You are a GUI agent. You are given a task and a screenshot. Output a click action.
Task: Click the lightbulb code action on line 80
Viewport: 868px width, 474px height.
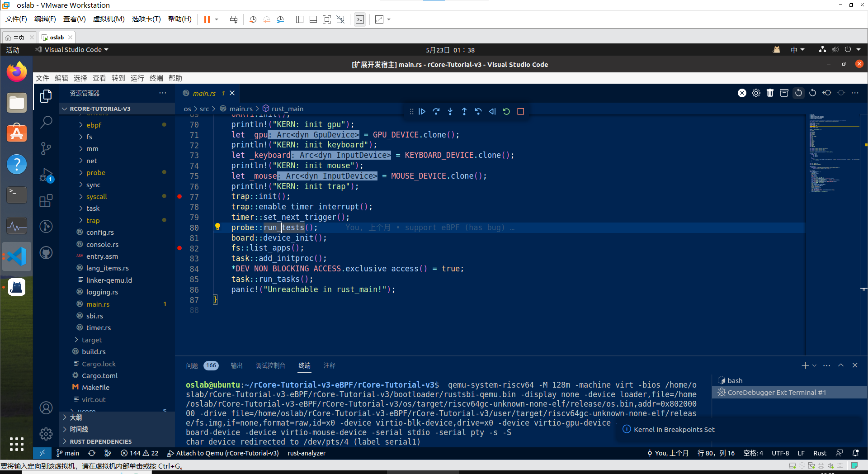pos(217,227)
